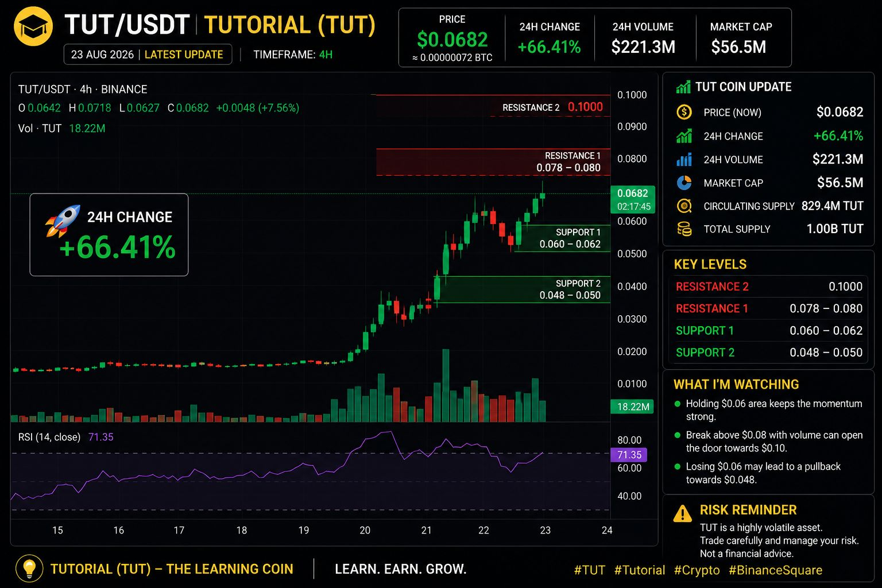Click the circulating supply coin icon
The height and width of the screenshot is (588, 882).
tap(684, 206)
